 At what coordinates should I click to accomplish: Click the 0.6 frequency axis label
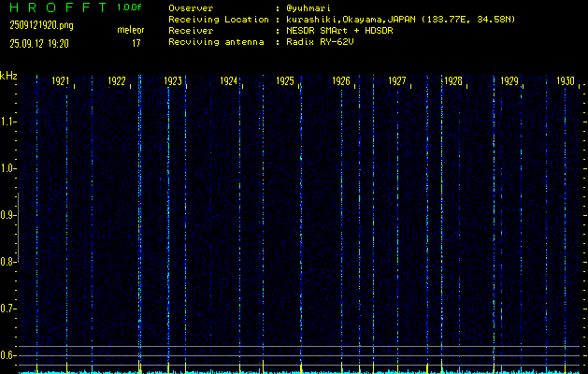[7, 355]
